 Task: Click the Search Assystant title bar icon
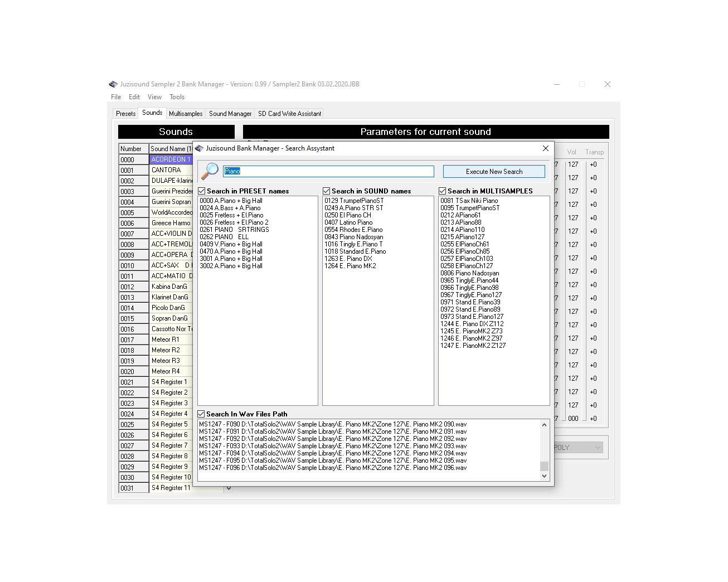(200, 148)
